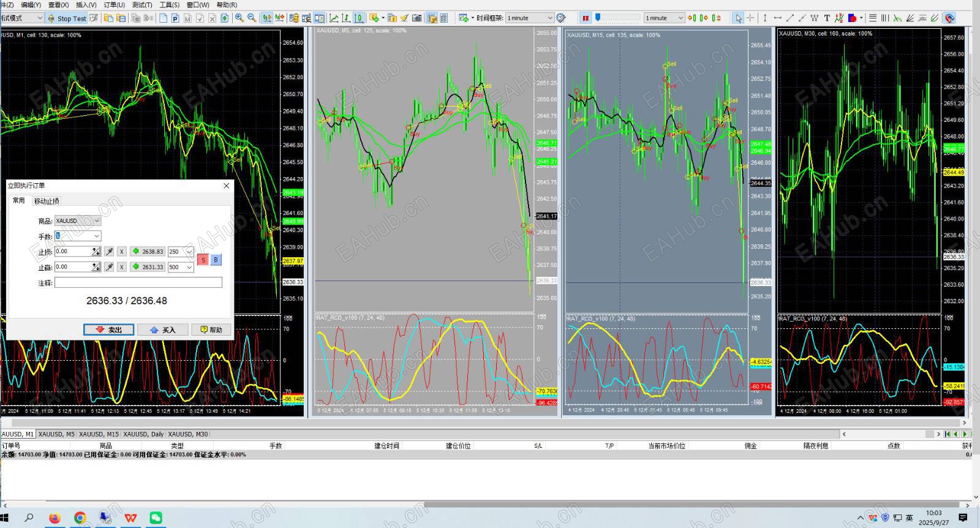Click the stop loss eyedropper icon
The image size is (980, 528).
click(109, 252)
